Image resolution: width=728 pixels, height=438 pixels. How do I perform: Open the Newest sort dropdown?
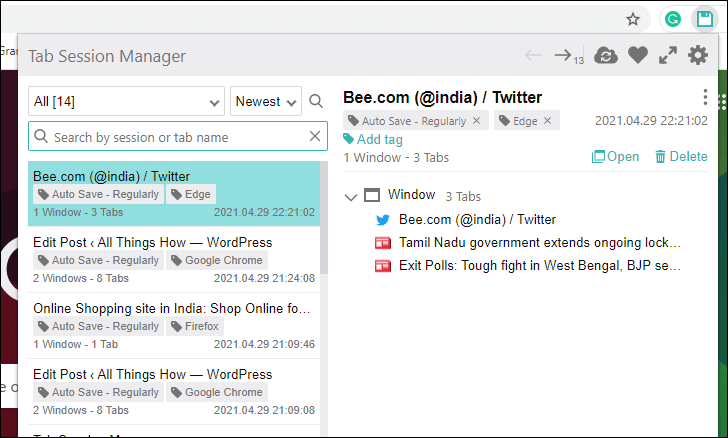tap(266, 101)
